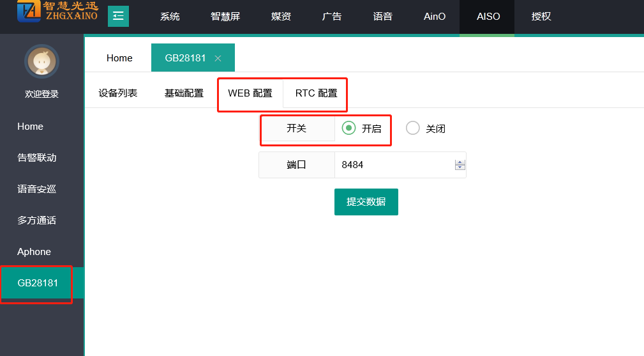Image resolution: width=644 pixels, height=356 pixels.
Task: Open the 系统 top menu
Action: tap(170, 17)
